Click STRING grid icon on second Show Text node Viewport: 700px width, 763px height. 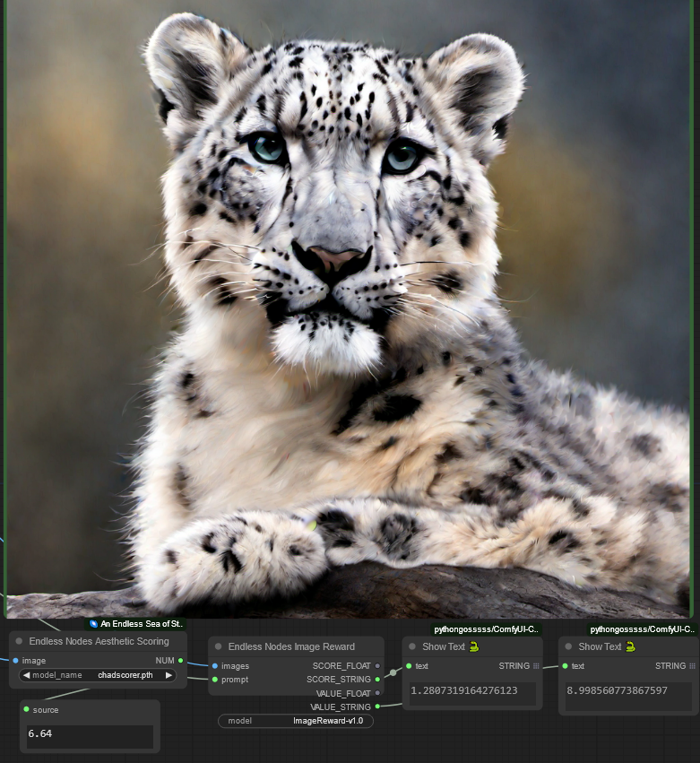692,666
